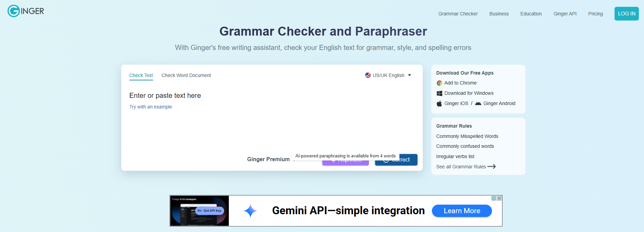Open the Add to Chrome link
This screenshot has height=232, width=644.
[460, 83]
